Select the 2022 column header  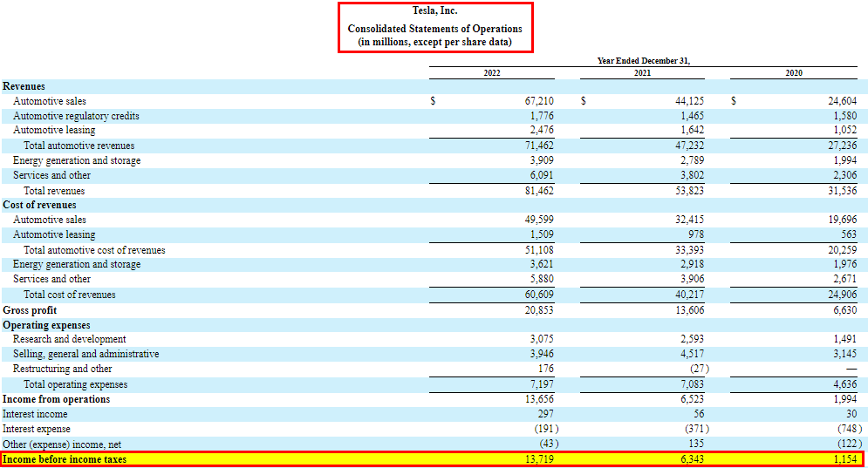pyautogui.click(x=491, y=73)
